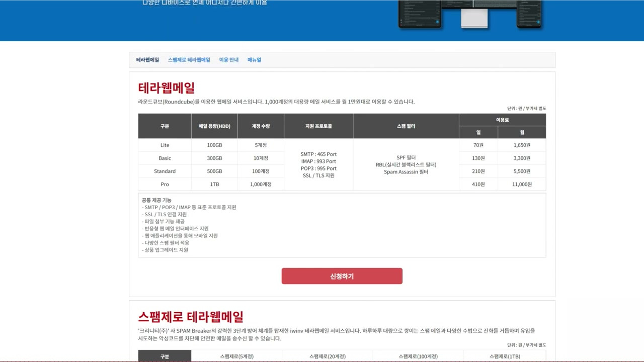This screenshot has width=644, height=362.
Task: Select the Standard plan name cell
Action: [165, 171]
